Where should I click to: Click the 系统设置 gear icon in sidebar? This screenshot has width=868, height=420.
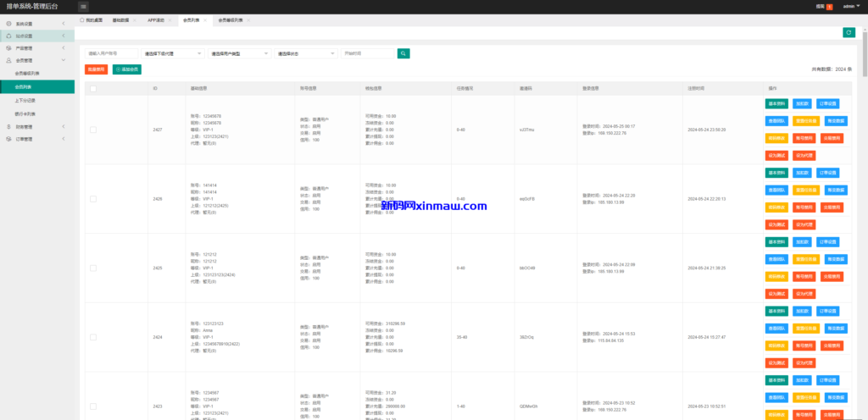click(x=8, y=24)
